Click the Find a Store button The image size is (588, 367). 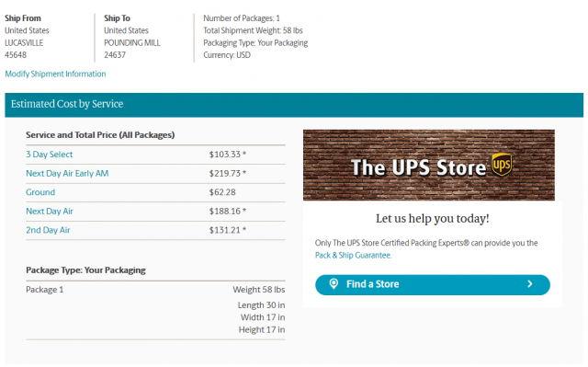coord(433,285)
